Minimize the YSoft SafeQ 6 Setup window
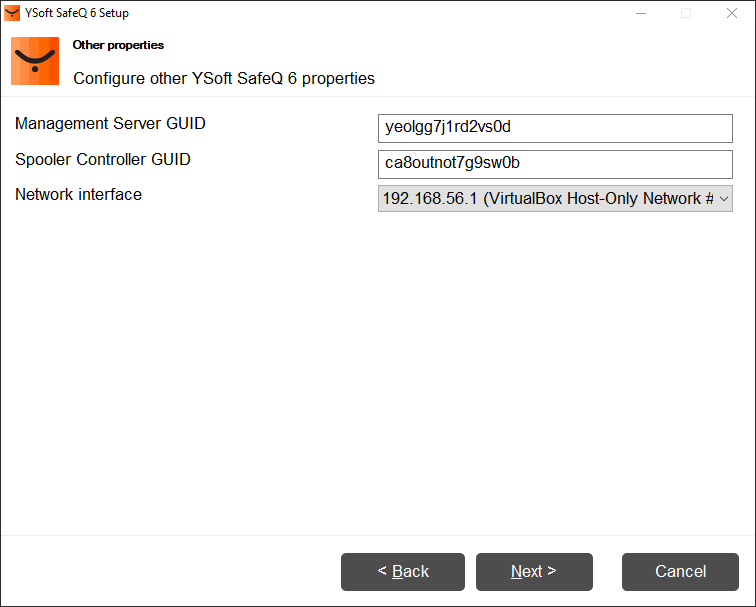756x607 pixels. click(640, 13)
